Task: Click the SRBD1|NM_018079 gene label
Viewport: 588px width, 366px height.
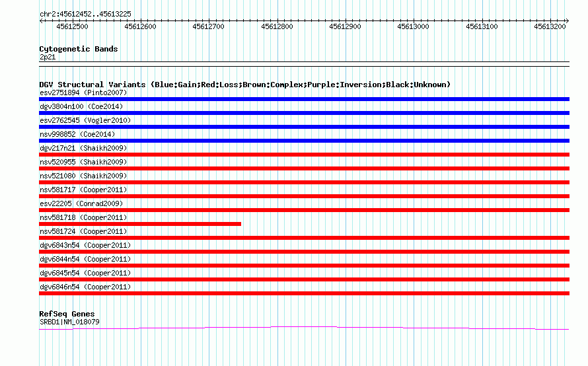Action: 69,322
